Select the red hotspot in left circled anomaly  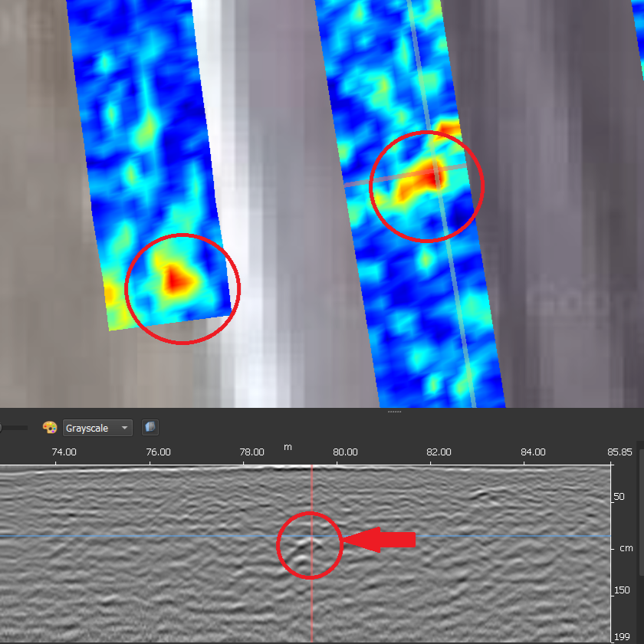tap(176, 279)
